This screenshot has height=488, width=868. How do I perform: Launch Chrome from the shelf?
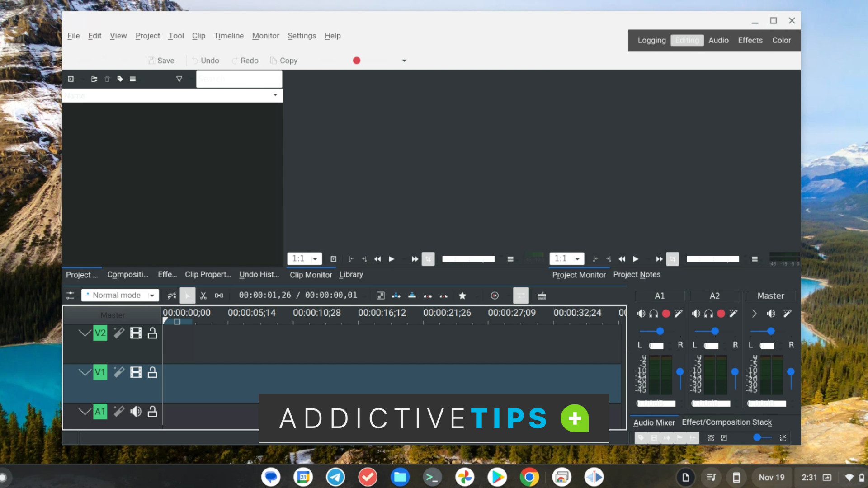pyautogui.click(x=529, y=477)
